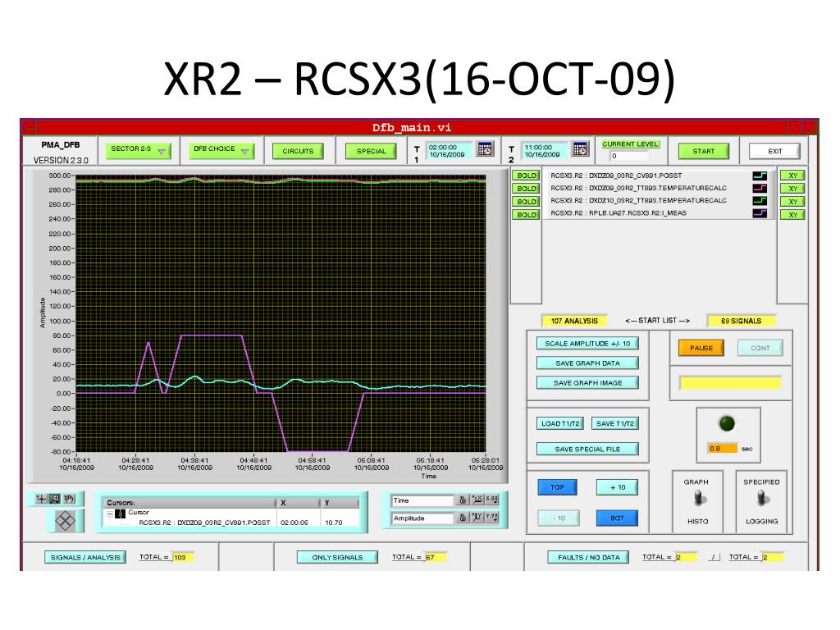The height and width of the screenshot is (630, 840).
Task: Click SIGNALS / ANALYSIS button
Action: coord(85,557)
